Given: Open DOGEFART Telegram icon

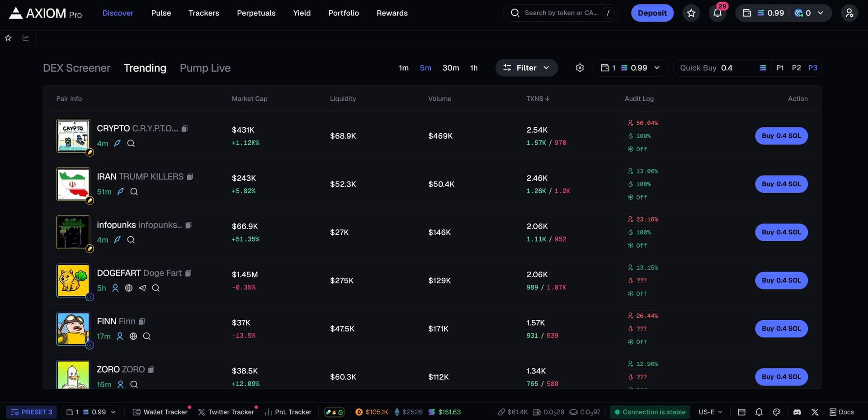Looking at the screenshot, I should pyautogui.click(x=142, y=288).
